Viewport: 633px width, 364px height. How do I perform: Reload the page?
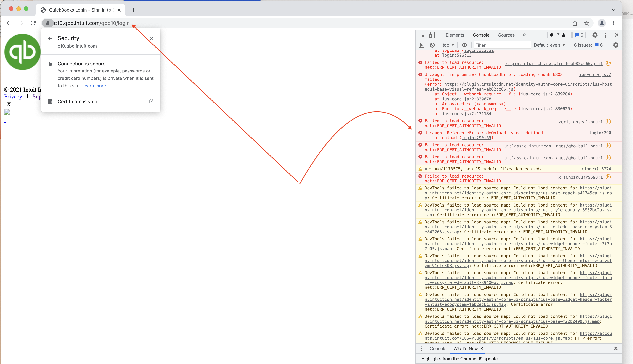(33, 23)
